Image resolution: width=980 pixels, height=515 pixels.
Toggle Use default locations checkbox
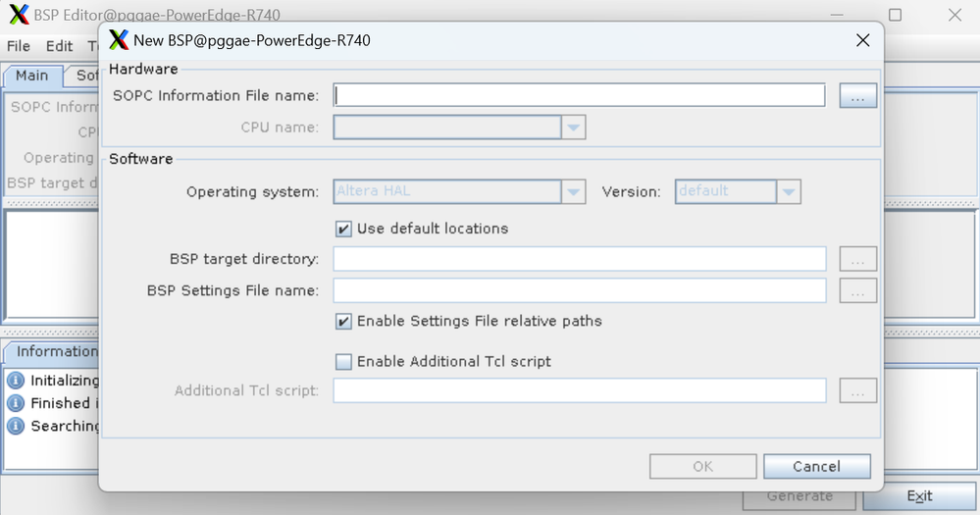343,229
